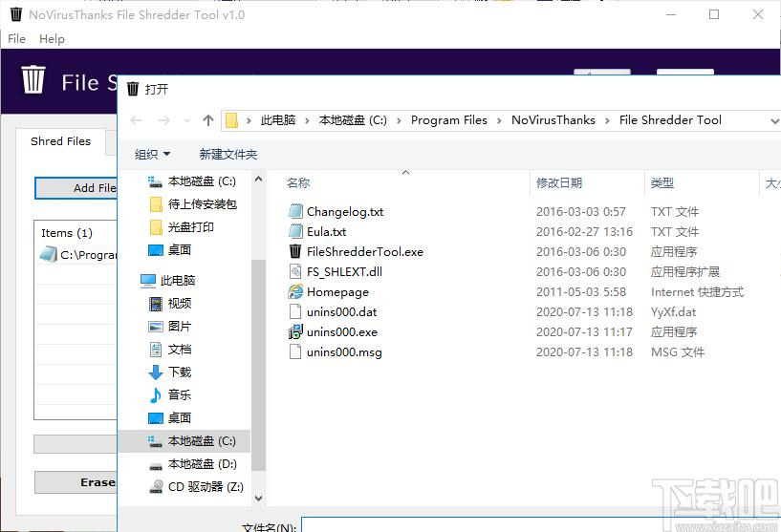Viewport: 781px width, 532px height.
Task: Click the back arrow in the Open dialog
Action: [136, 120]
